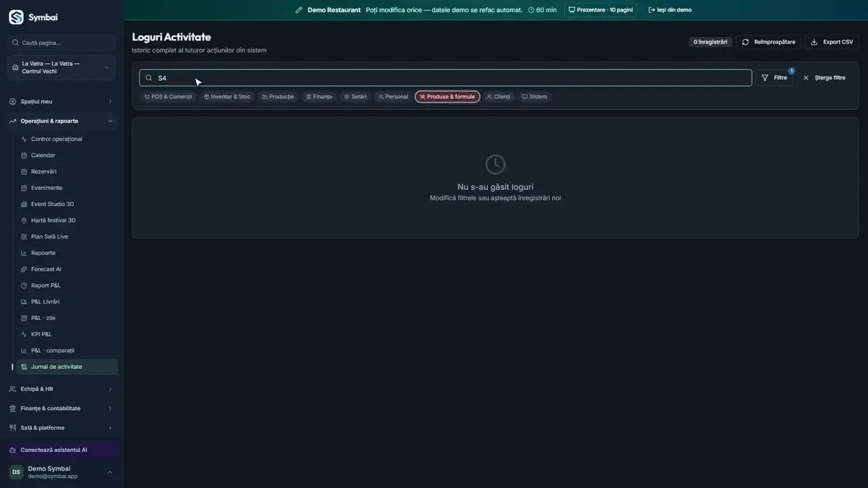Open P&L Livrări page

coord(67,302)
